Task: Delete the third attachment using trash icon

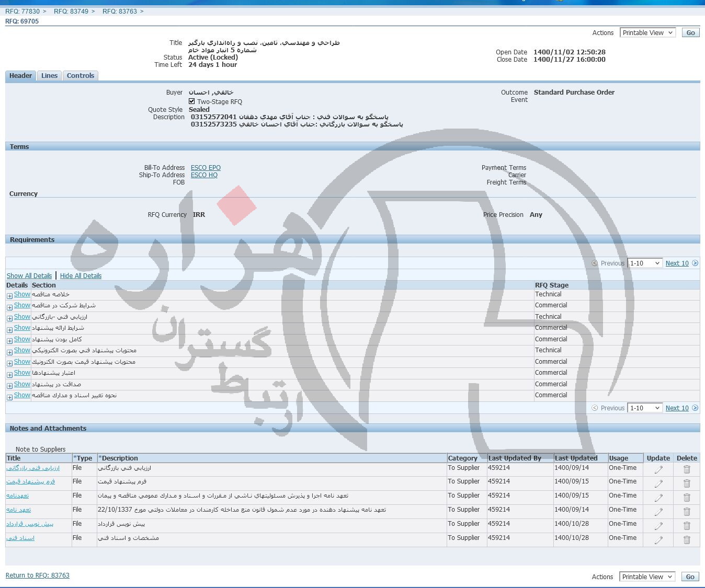Action: (687, 498)
